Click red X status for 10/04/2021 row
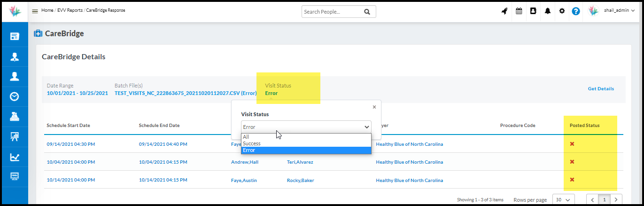 point(572,162)
